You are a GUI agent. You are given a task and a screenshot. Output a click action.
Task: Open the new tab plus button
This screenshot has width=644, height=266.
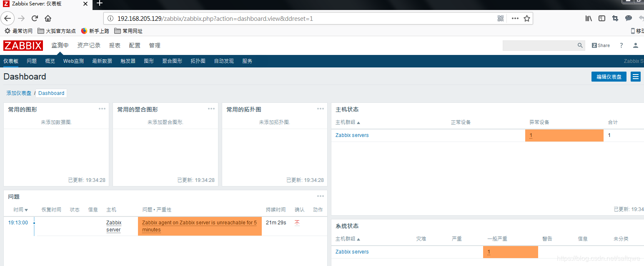100,3
